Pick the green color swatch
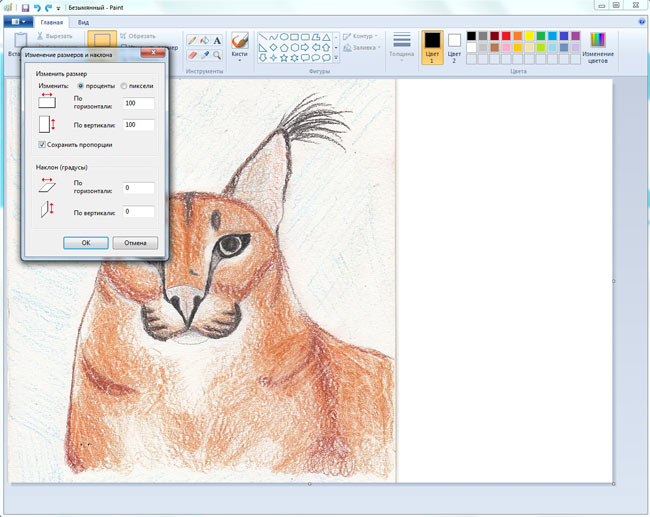650x517 pixels. click(x=541, y=36)
